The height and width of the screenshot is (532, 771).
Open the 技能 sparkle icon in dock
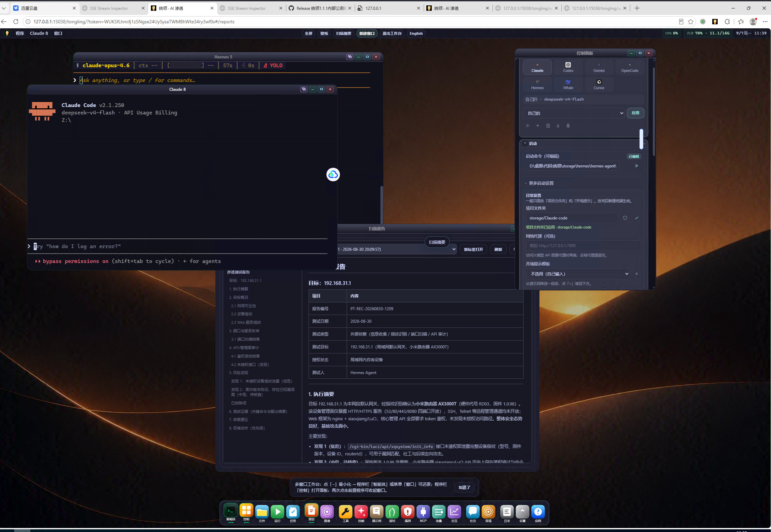pyautogui.click(x=361, y=512)
